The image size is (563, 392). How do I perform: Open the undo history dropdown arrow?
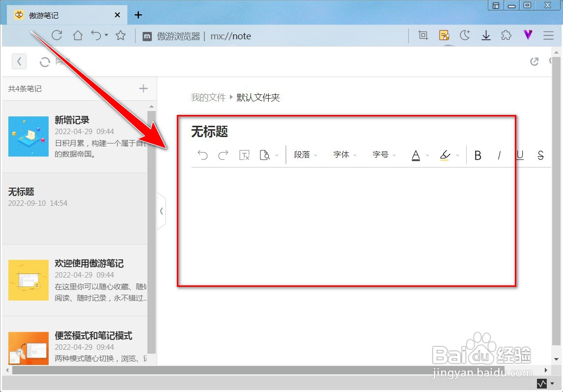click(106, 35)
